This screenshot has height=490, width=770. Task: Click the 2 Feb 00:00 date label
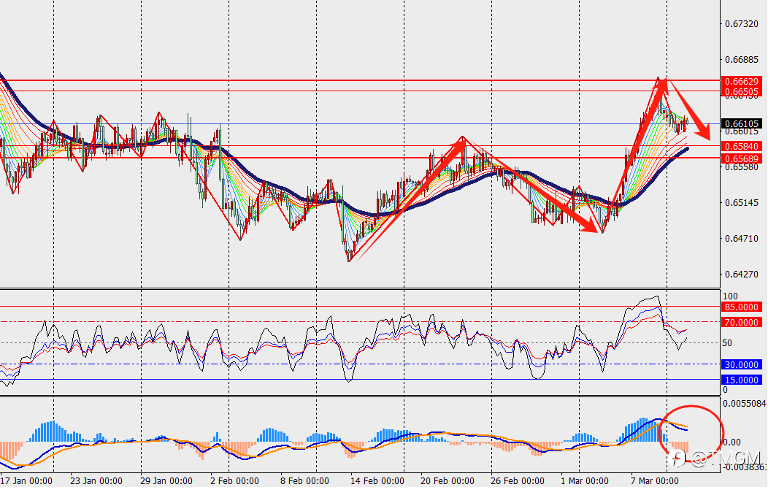[x=235, y=481]
